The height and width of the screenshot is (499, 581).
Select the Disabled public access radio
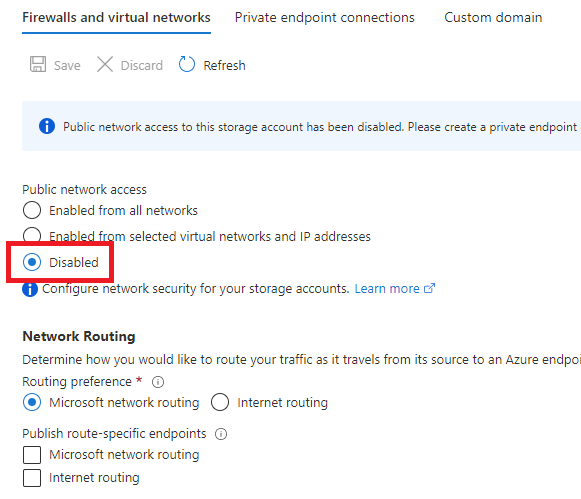(32, 262)
